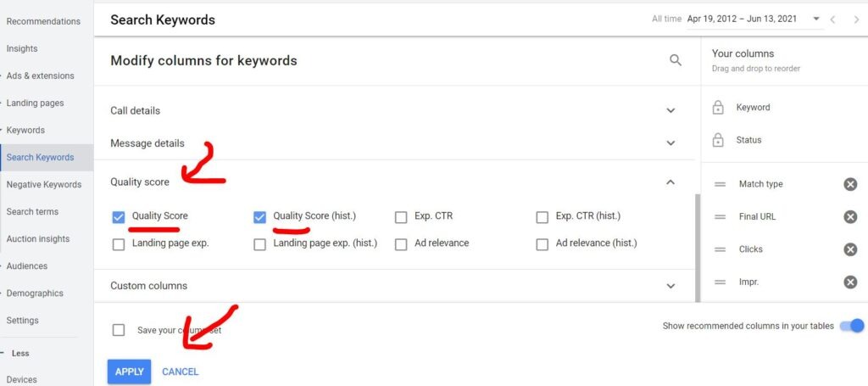The width and height of the screenshot is (868, 386).
Task: Click drag handle beside Match type
Action: 720,184
